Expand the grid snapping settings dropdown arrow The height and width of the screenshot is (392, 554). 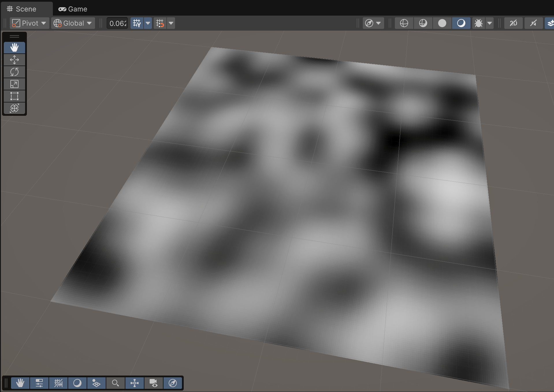pos(171,23)
